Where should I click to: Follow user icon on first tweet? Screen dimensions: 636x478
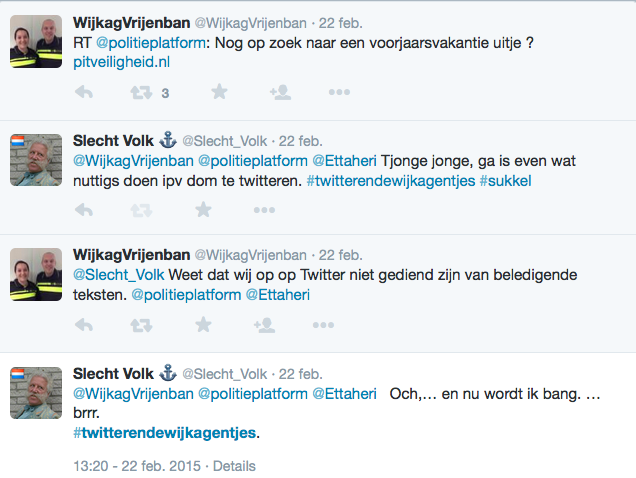pyautogui.click(x=279, y=93)
